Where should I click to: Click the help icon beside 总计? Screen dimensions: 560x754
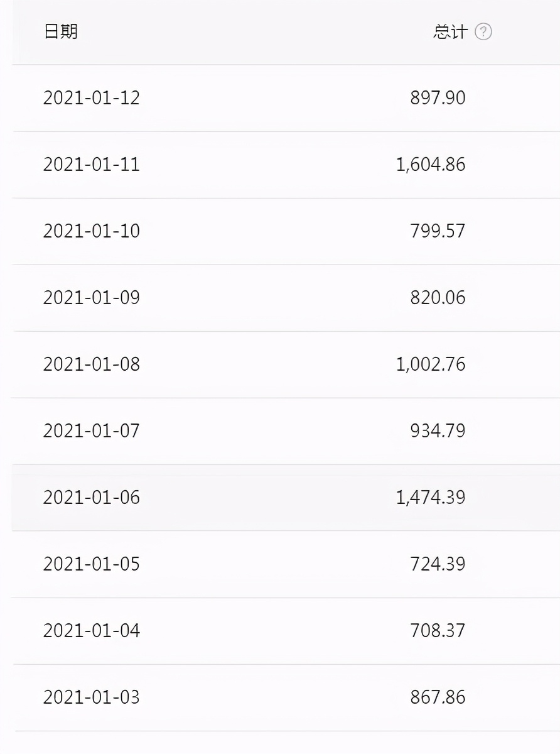click(483, 31)
